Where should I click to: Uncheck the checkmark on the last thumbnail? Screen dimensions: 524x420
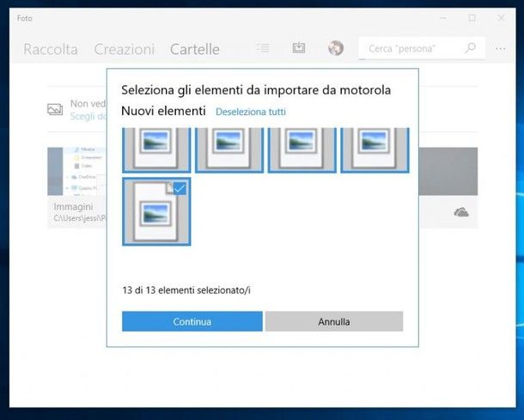click(180, 188)
